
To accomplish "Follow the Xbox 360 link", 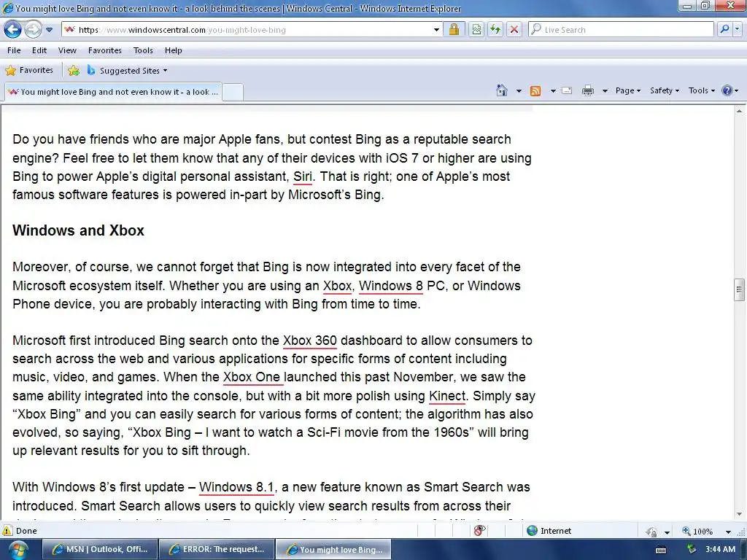I will click(309, 341).
